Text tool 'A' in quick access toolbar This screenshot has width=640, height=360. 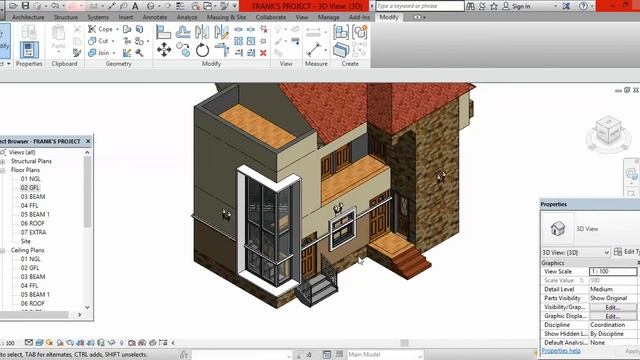(x=135, y=6)
